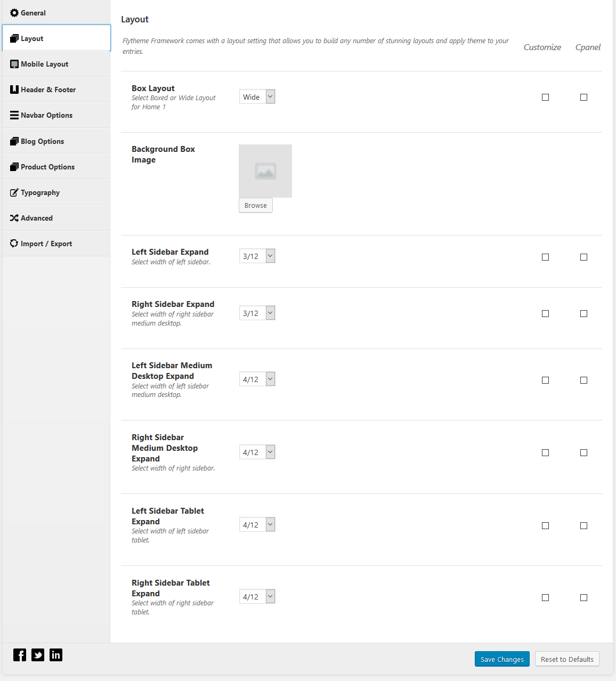Click the Twitter icon in footer
Screen dimensions: 616x681
pos(38,655)
